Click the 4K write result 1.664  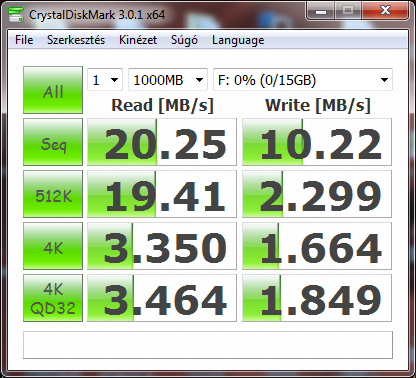point(317,246)
